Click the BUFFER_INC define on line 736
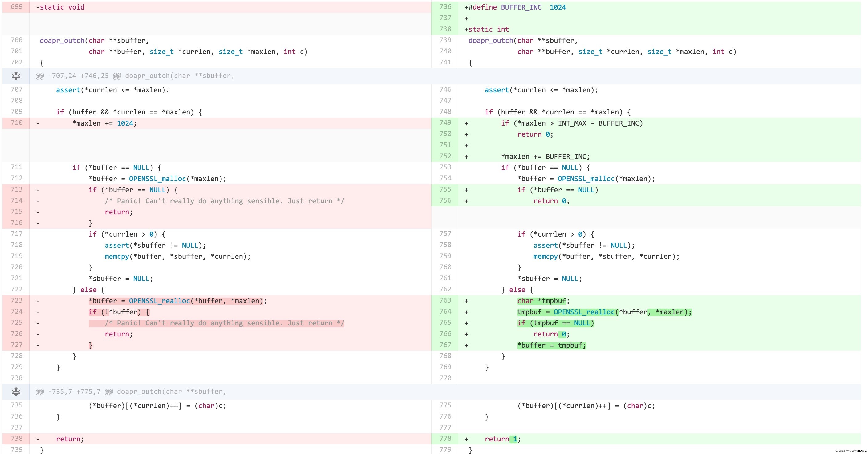Screen dimensions: 868x454 521,7
